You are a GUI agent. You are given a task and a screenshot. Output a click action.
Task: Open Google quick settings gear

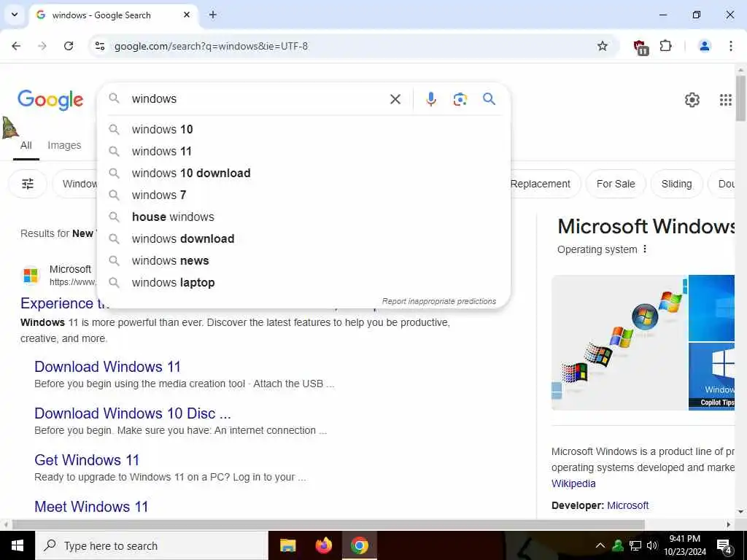click(692, 100)
